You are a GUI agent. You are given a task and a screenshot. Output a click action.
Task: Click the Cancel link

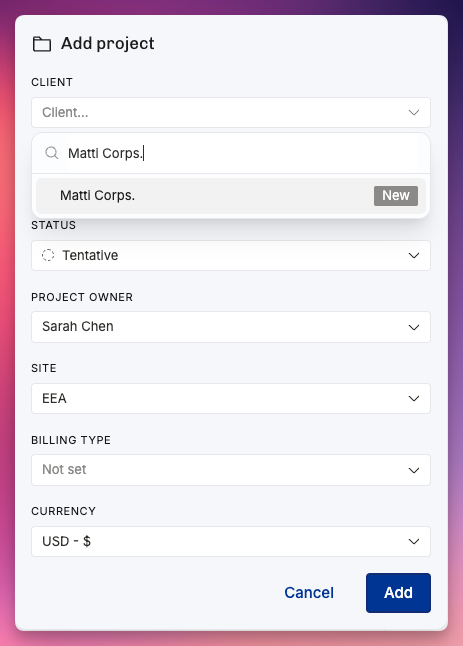(309, 593)
